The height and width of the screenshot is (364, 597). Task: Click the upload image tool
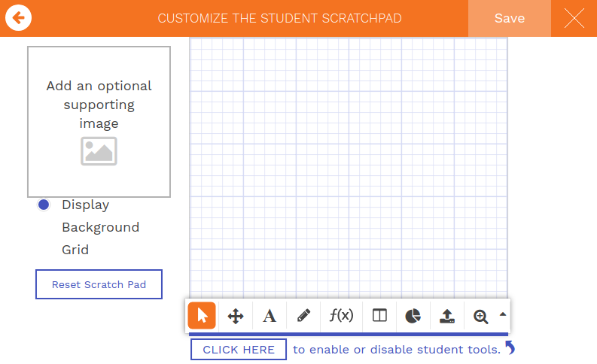click(x=447, y=316)
